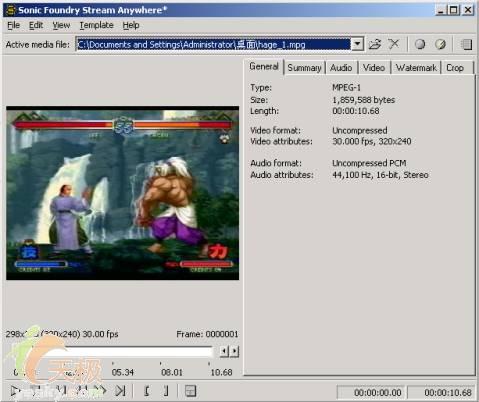Click the 30.000 fps, 320x240 value

372,141
